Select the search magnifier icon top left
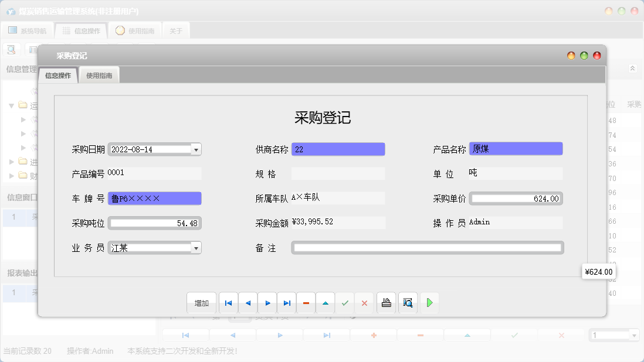Viewport: 644px width, 362px height. (x=11, y=49)
